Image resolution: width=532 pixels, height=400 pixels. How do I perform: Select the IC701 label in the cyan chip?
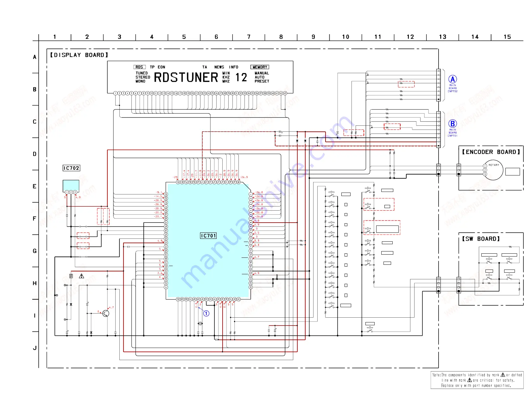pos(208,236)
